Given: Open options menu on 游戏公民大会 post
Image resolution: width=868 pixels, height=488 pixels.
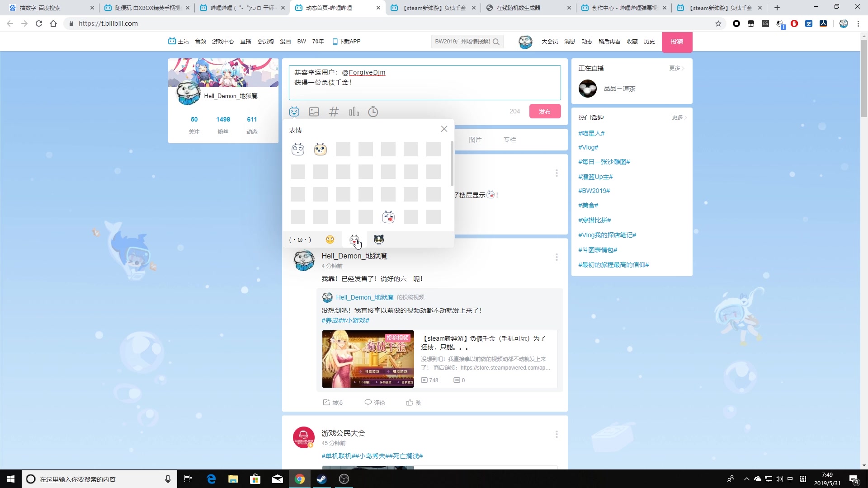Looking at the screenshot, I should [557, 434].
